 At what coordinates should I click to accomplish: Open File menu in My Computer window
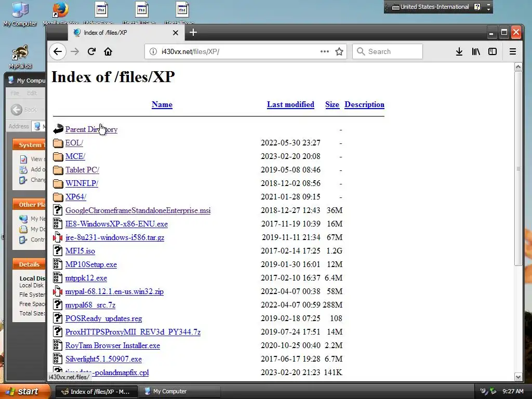15,93
